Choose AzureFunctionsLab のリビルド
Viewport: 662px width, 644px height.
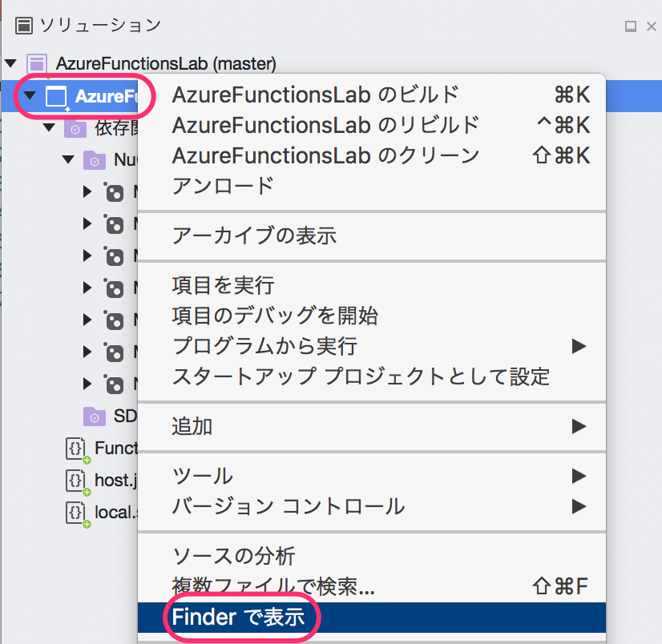click(372, 125)
